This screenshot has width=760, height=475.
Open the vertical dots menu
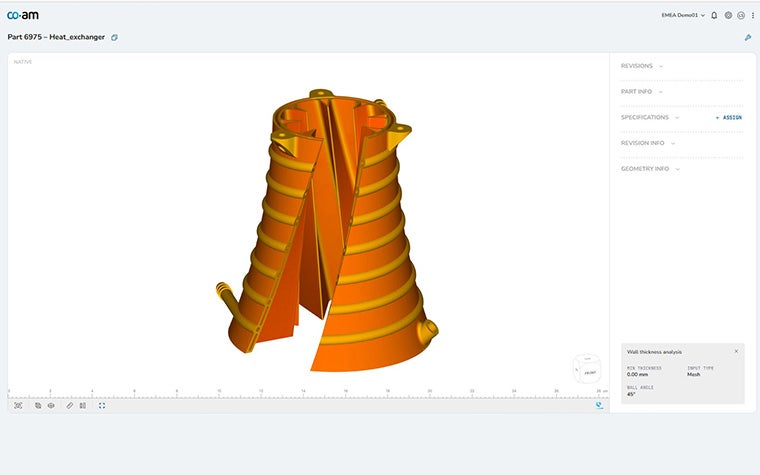[x=753, y=16]
